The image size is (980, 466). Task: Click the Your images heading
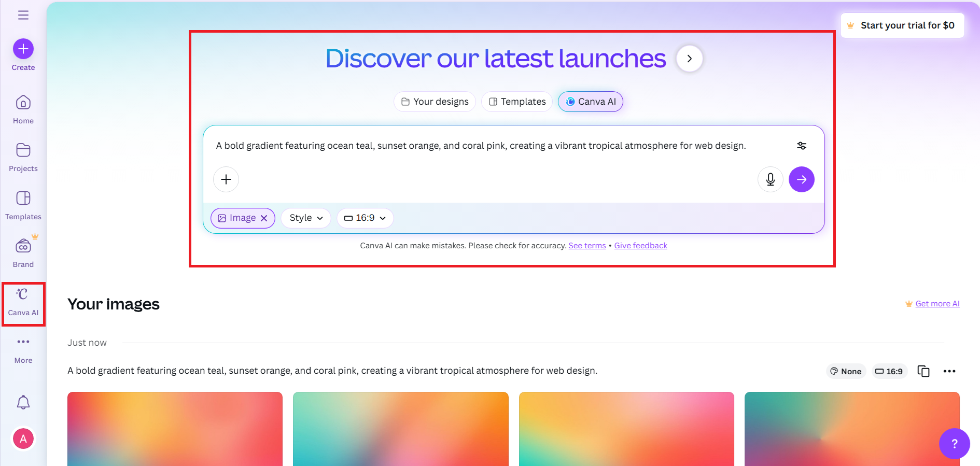click(x=114, y=304)
